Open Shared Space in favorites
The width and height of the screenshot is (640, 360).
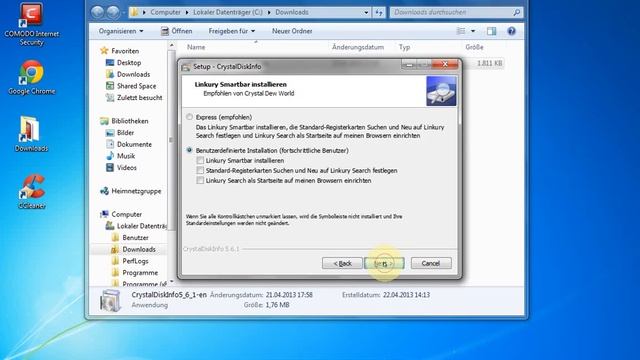[x=136, y=86]
